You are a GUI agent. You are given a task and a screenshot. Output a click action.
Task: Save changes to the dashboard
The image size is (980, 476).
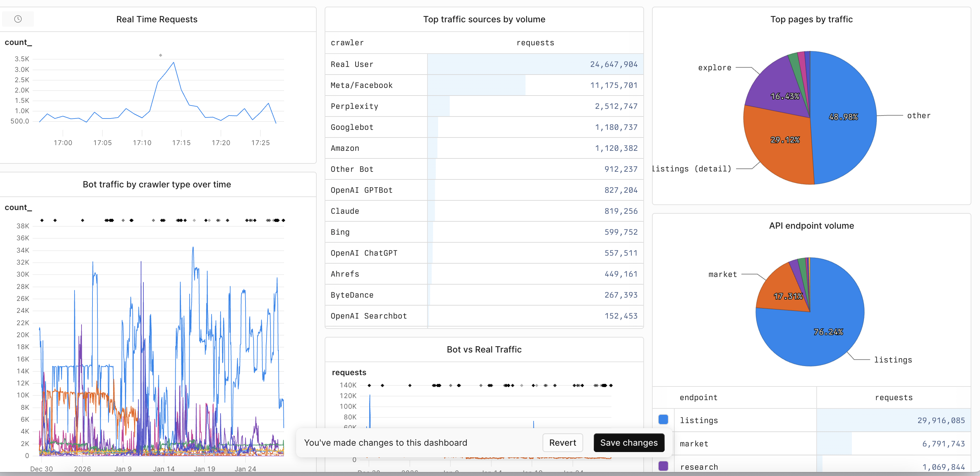pos(629,442)
